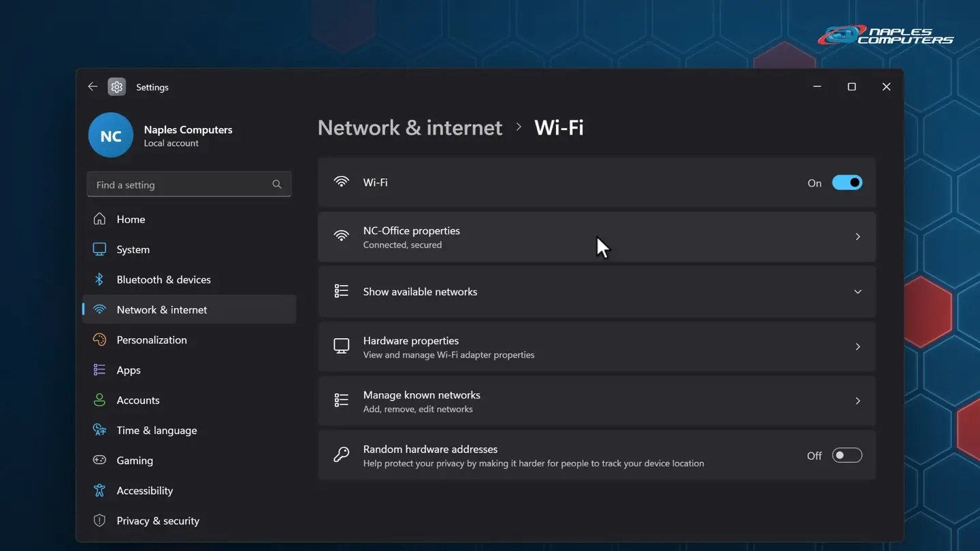This screenshot has height=551, width=980.
Task: Click the System monitor icon
Action: 99,249
